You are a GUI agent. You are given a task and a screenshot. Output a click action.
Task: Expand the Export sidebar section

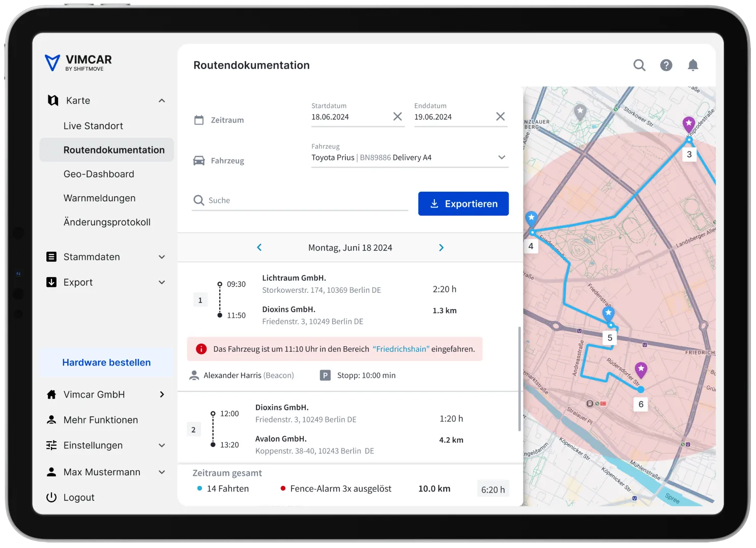[x=162, y=282]
